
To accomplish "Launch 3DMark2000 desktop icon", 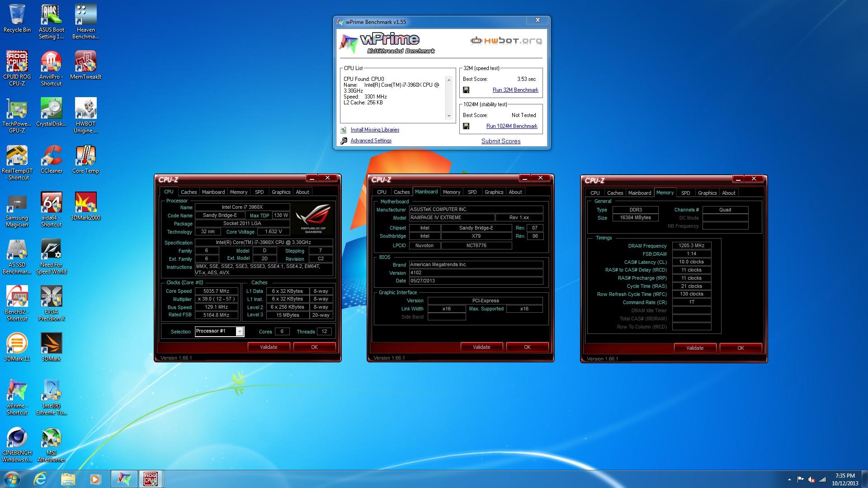I will (x=85, y=206).
